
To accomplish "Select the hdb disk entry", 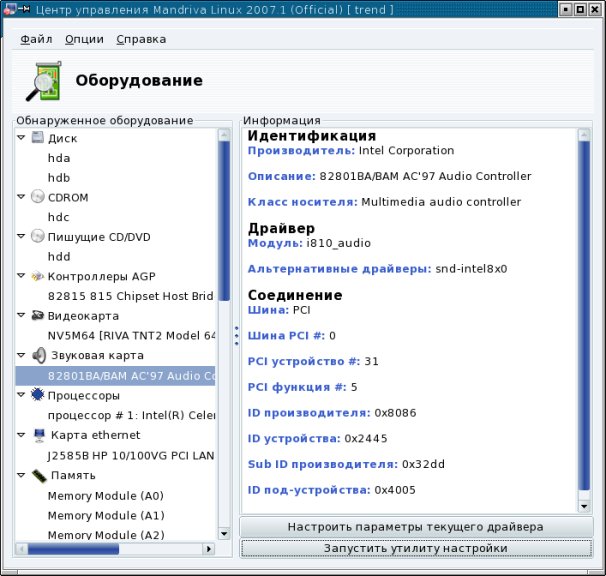I will 59,178.
